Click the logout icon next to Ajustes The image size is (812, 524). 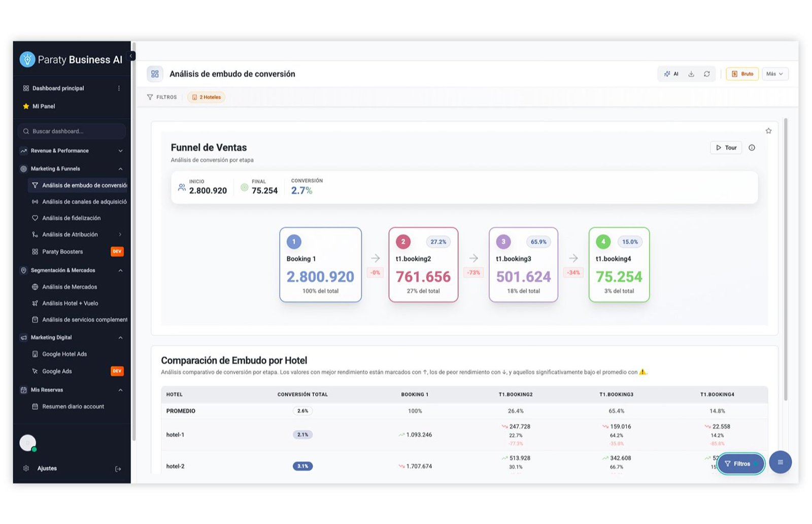[118, 469]
